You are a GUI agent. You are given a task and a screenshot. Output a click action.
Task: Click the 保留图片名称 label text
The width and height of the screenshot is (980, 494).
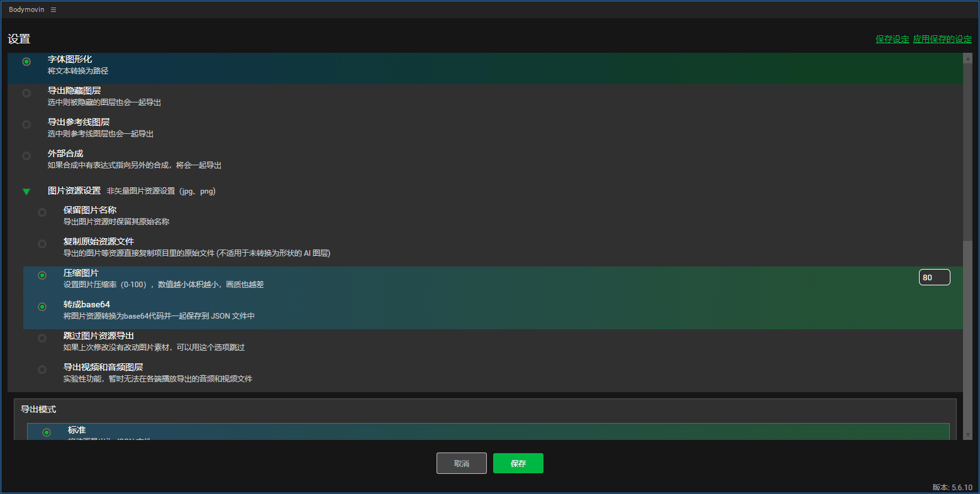(x=90, y=210)
